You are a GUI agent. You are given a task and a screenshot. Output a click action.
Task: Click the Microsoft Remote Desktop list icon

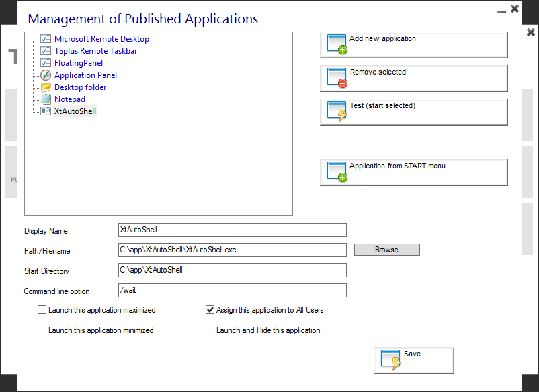click(46, 39)
